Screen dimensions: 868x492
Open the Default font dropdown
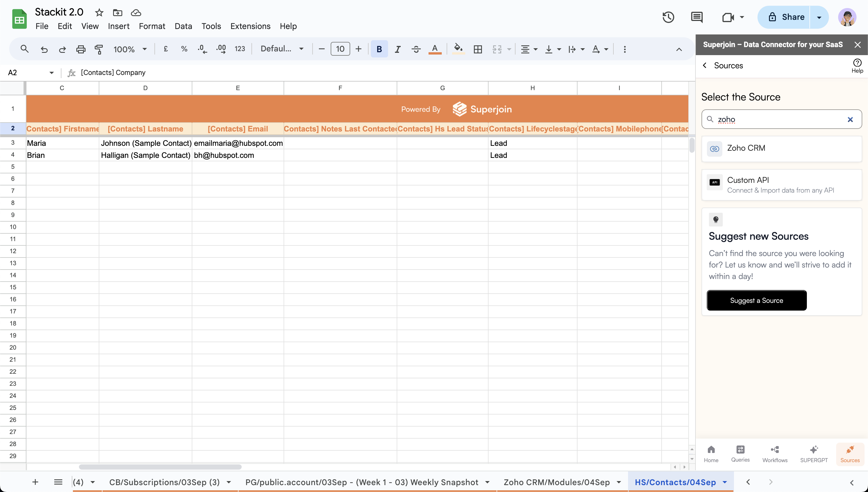pyautogui.click(x=282, y=49)
